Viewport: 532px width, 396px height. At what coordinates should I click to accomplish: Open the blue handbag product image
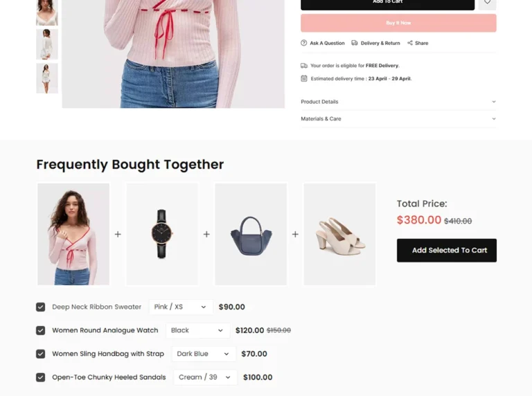251,234
